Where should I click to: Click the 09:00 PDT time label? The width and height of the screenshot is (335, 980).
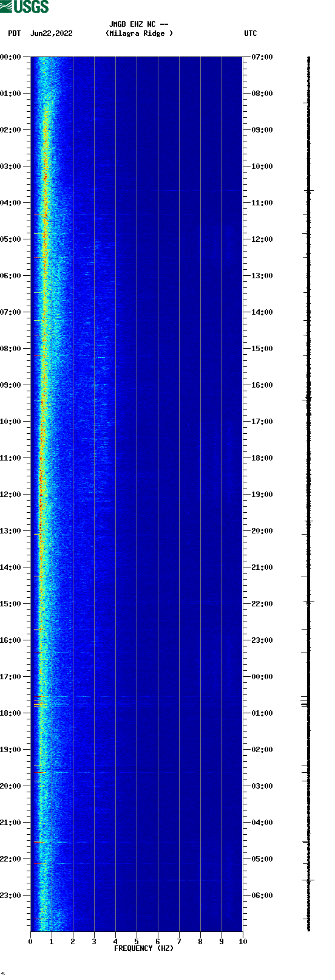pyautogui.click(x=11, y=385)
